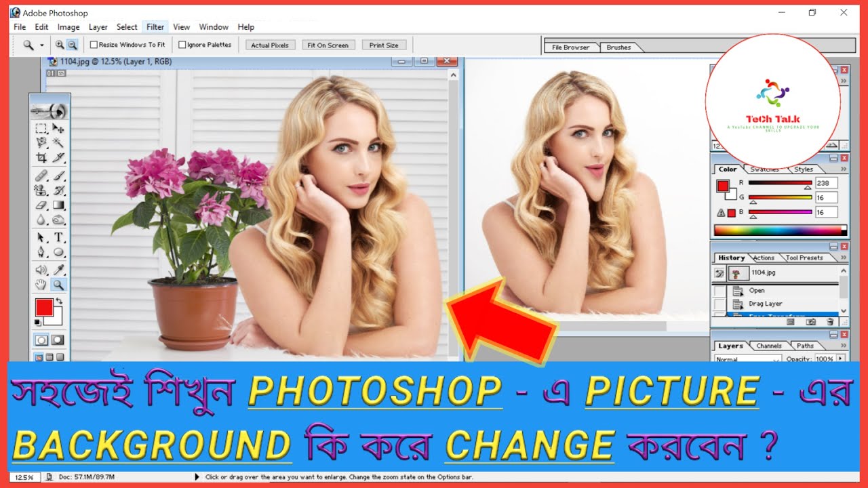
Task: Click the Print Size button
Action: (384, 45)
